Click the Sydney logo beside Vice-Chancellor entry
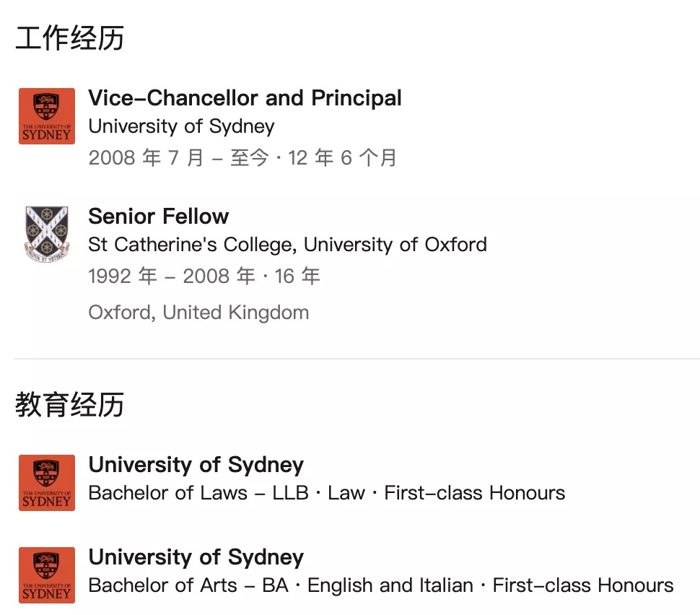 click(47, 116)
